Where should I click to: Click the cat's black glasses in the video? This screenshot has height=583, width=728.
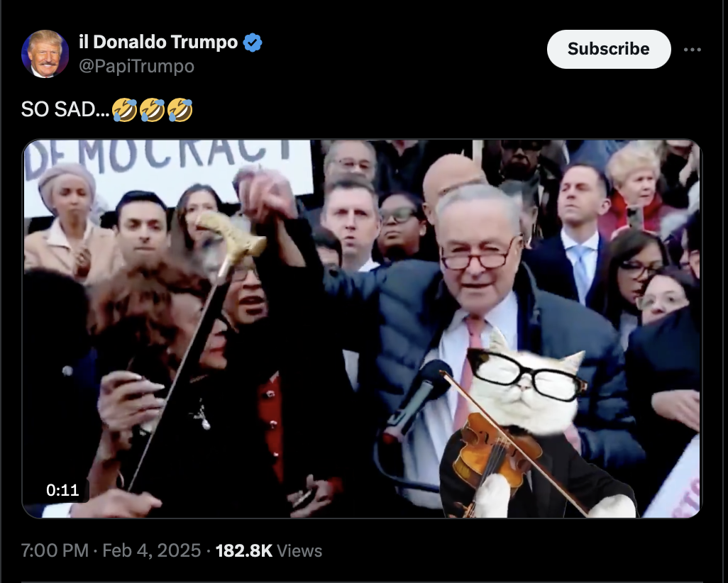point(526,373)
